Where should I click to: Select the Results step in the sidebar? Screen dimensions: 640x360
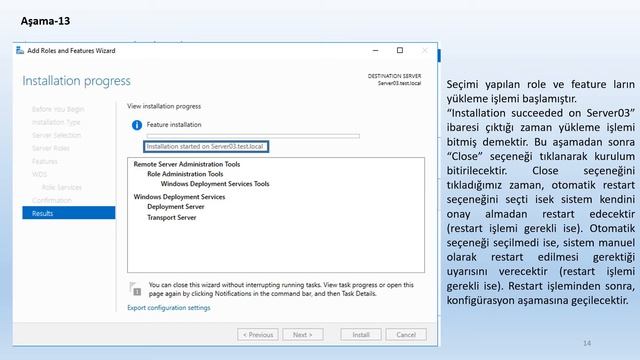(x=69, y=213)
